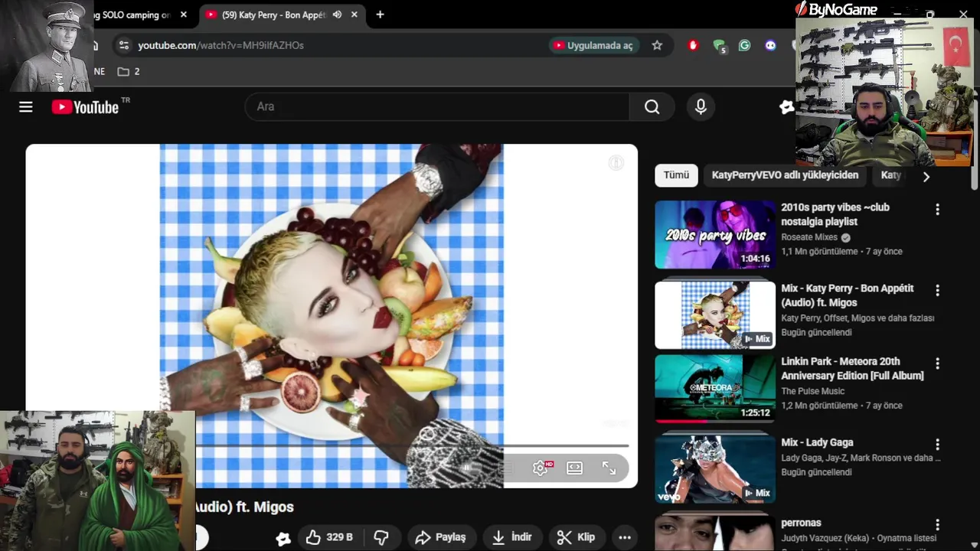This screenshot has height=551, width=980.
Task: Click the info card icon in video corner
Action: coord(616,162)
